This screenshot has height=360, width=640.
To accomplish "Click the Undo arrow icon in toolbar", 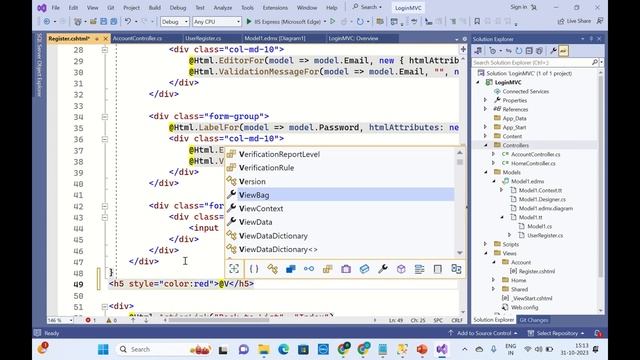I will [128, 21].
